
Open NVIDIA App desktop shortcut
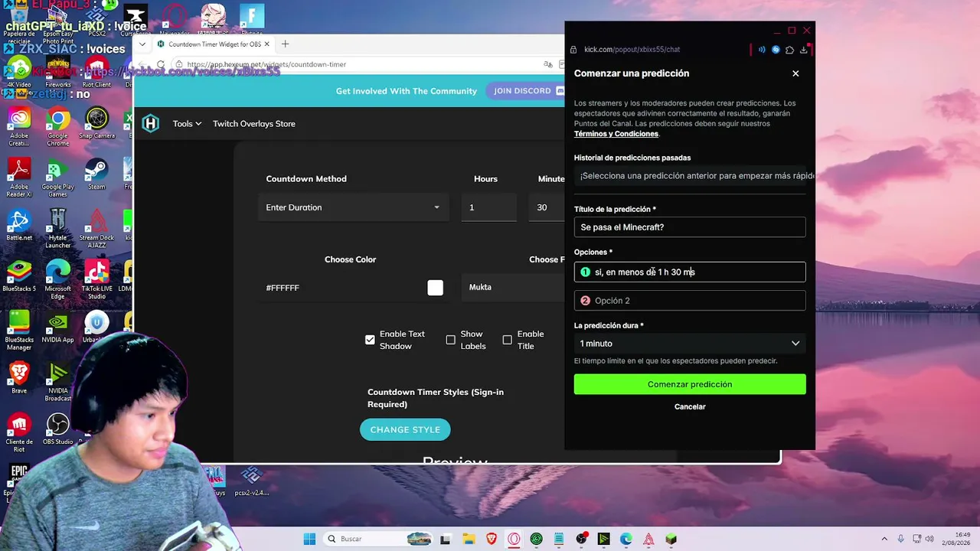(57, 327)
